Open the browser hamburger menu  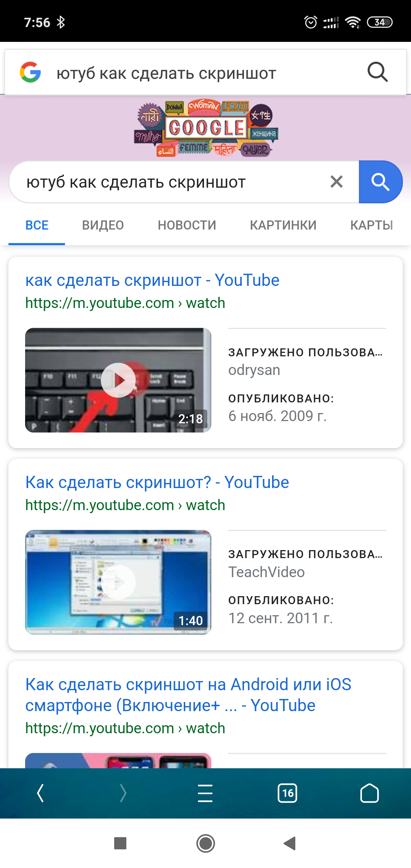point(205,793)
